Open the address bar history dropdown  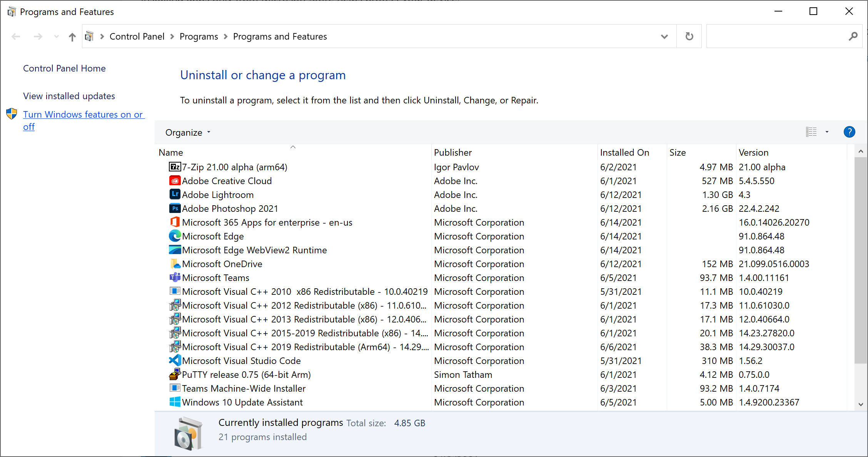coord(664,37)
